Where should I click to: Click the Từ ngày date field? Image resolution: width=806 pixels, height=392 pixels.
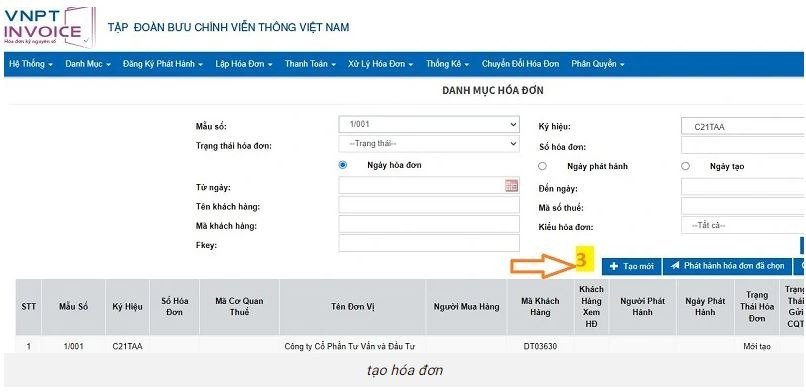point(429,185)
